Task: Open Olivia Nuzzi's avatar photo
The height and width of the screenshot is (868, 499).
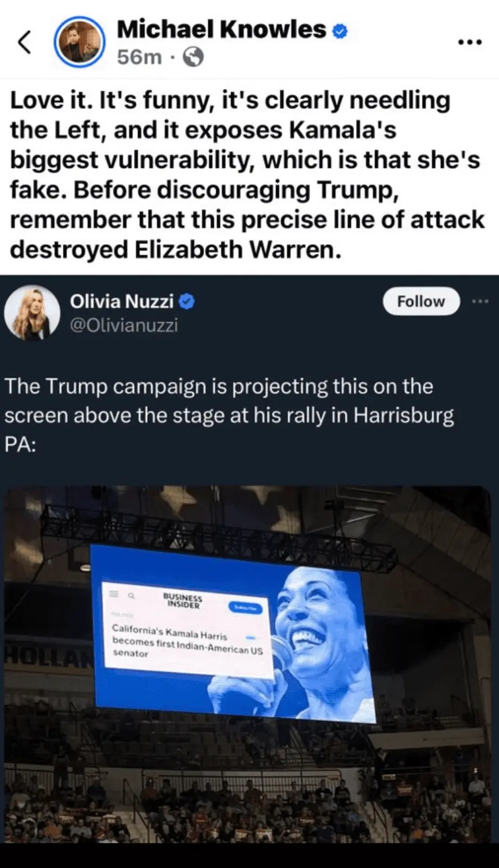Action: pyautogui.click(x=32, y=313)
